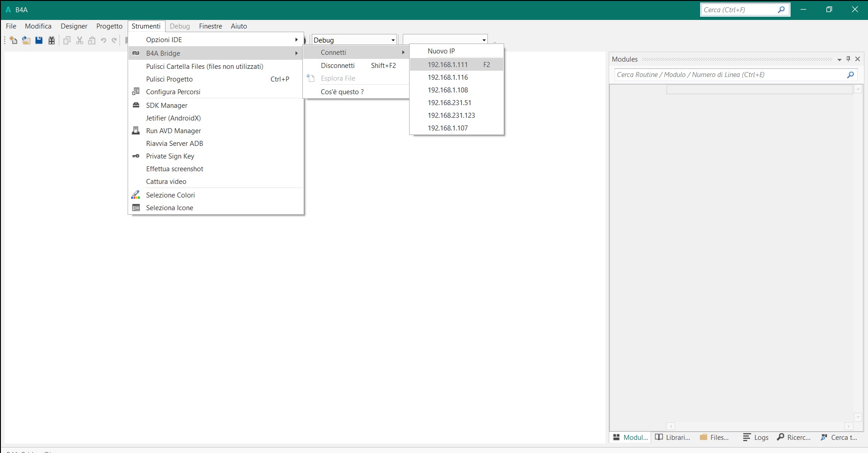Launch SDK Manager from the menu

pos(216,106)
